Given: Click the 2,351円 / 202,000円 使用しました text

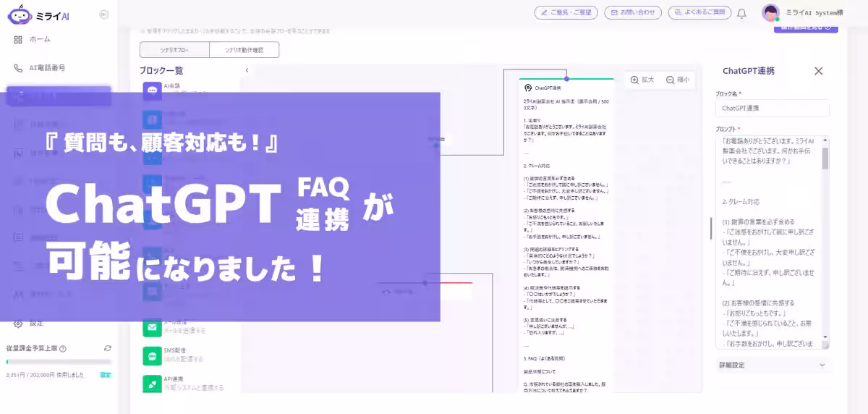Looking at the screenshot, I should click(45, 375).
